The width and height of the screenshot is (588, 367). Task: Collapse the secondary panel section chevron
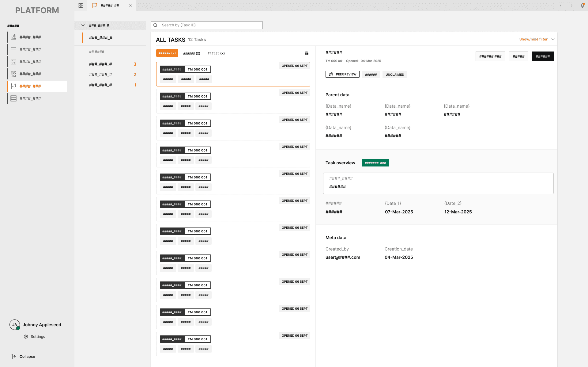[83, 25]
